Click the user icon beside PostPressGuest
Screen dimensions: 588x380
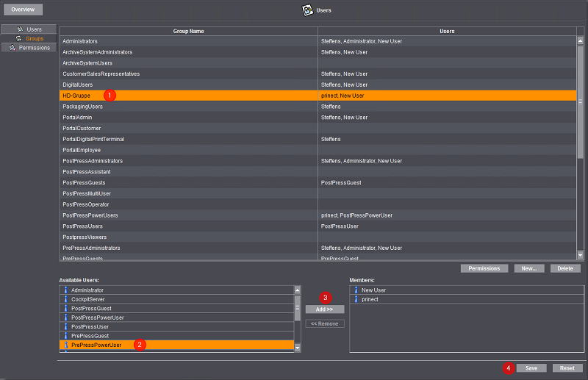pos(65,309)
